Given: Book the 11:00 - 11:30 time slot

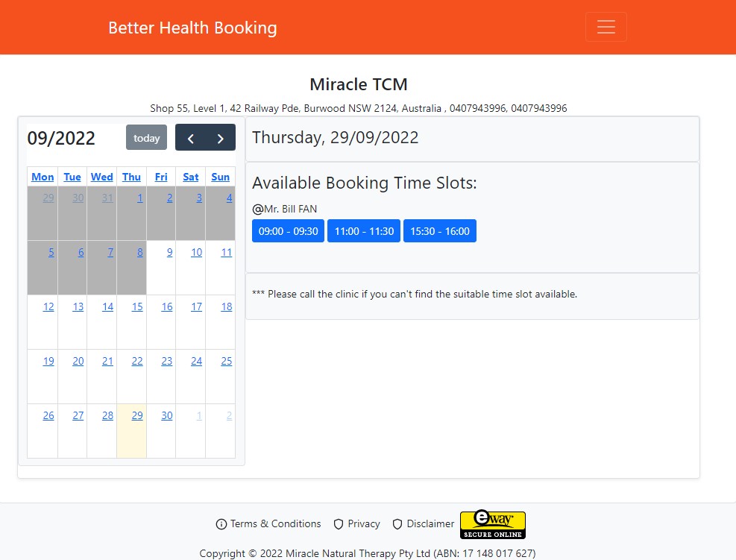Looking at the screenshot, I should 364,231.
